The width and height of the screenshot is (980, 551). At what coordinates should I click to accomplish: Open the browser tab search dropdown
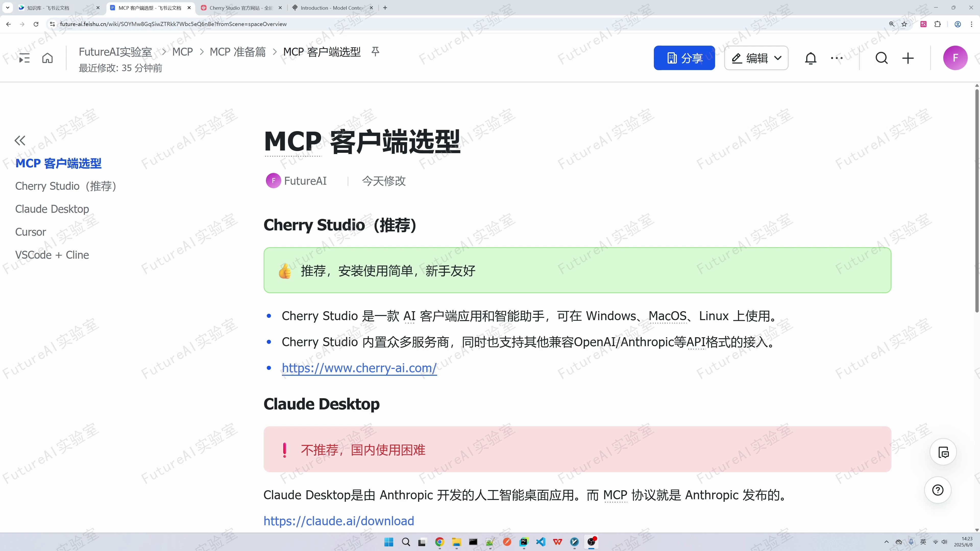click(7, 8)
